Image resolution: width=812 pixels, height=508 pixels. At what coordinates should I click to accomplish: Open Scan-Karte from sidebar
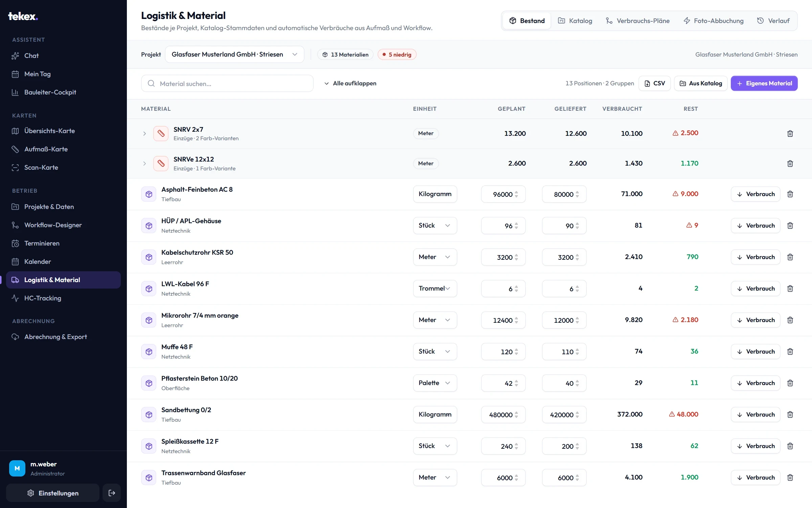(63, 167)
